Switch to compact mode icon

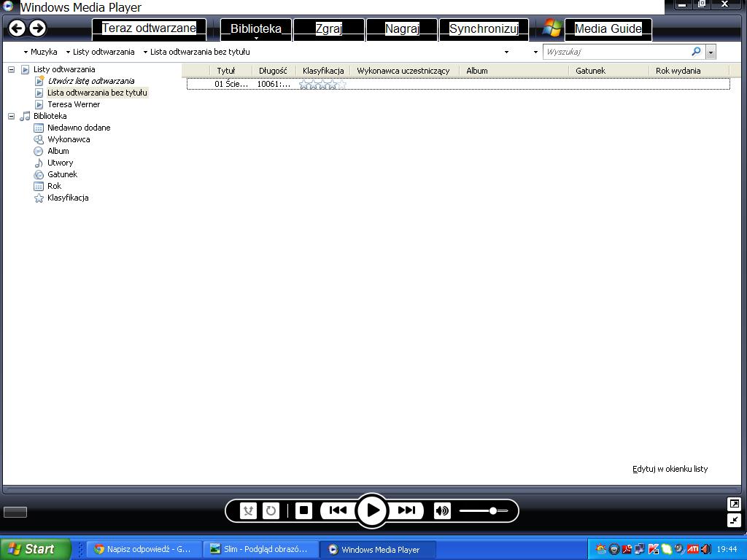point(734,520)
